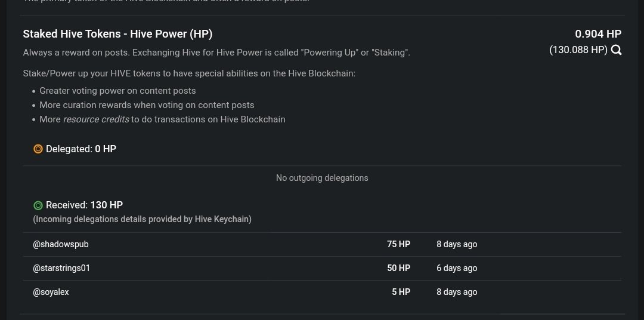
Task: Click the orange Delegated circle icon
Action: (x=38, y=149)
